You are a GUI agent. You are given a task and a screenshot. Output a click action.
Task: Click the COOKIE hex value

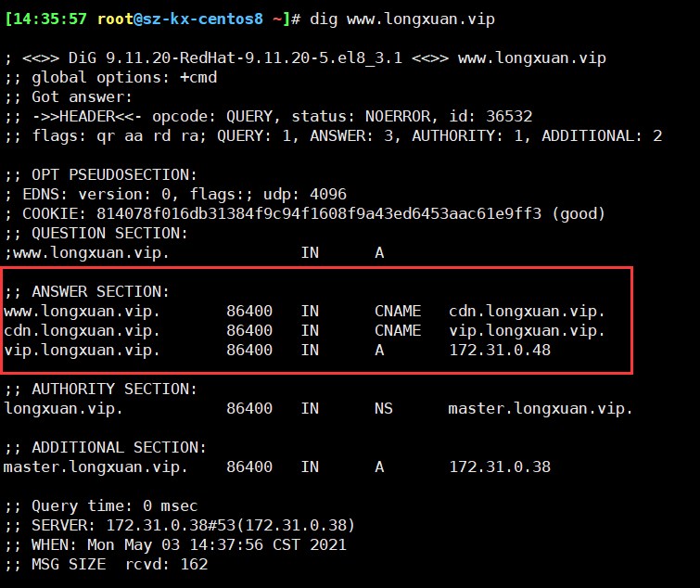click(319, 214)
